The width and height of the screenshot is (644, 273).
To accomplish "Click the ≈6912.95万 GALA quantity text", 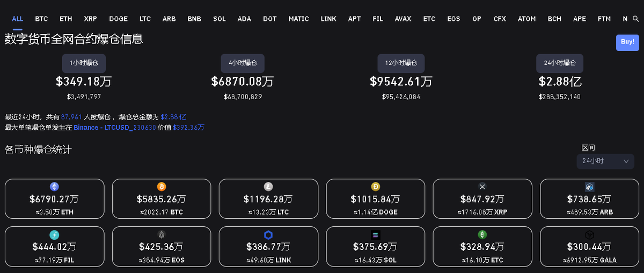I will point(589,260).
